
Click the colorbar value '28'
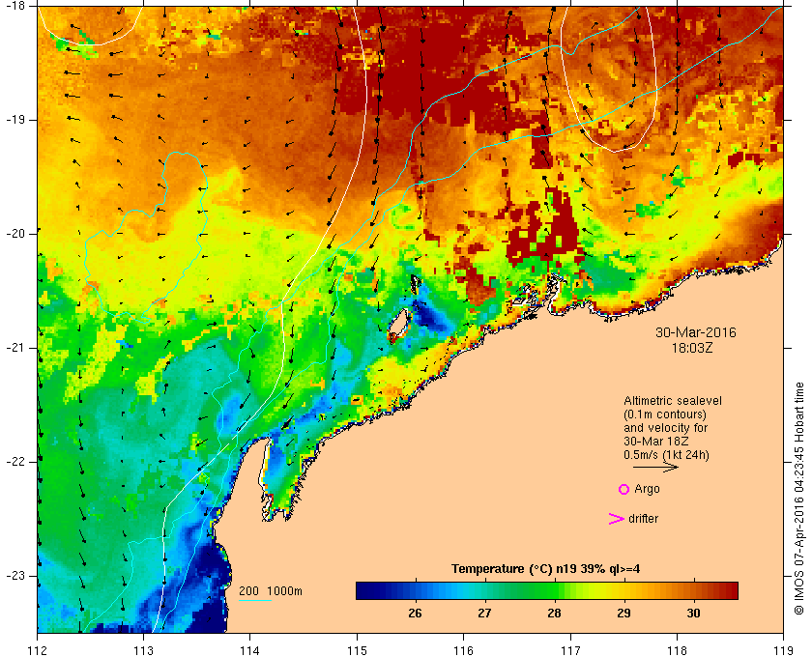point(554,614)
